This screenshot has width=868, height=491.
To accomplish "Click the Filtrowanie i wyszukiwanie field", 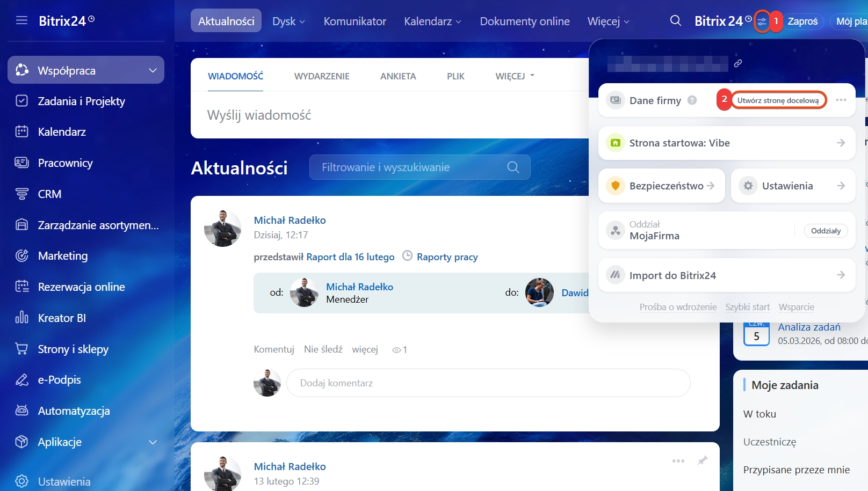I will pos(408,167).
